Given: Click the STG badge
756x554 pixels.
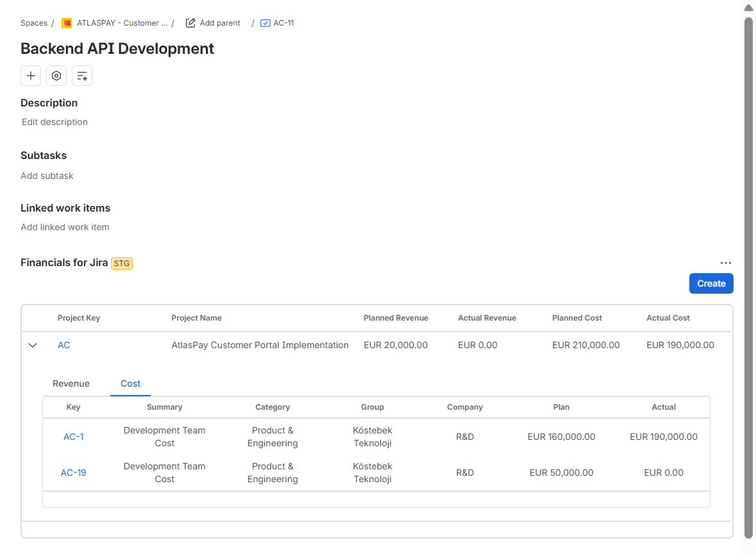Looking at the screenshot, I should tap(121, 264).
